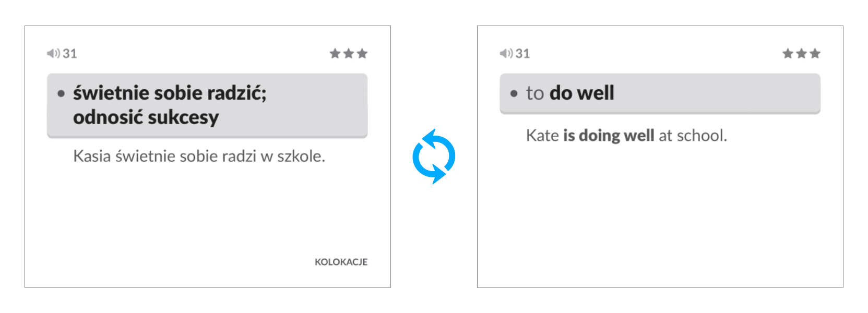Click the 'to do well' term box
The height and width of the screenshot is (313, 868).
pyautogui.click(x=660, y=93)
